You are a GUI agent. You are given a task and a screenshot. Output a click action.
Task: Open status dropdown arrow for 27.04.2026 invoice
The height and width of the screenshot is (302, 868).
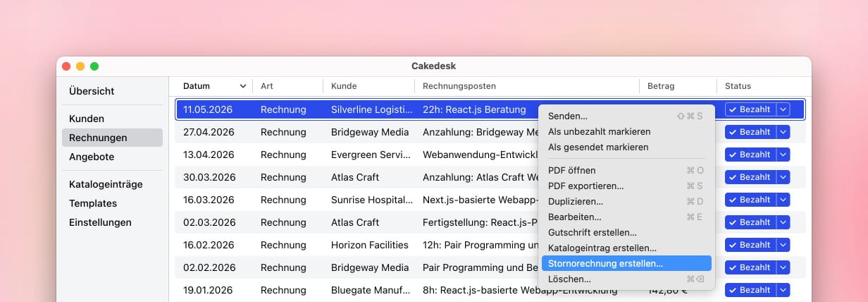783,132
